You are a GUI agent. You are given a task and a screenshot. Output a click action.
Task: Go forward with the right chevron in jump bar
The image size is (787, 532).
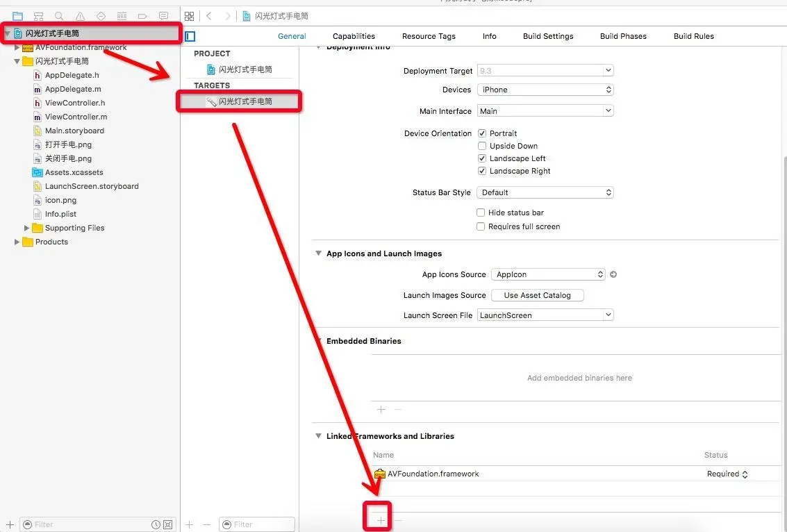click(227, 16)
